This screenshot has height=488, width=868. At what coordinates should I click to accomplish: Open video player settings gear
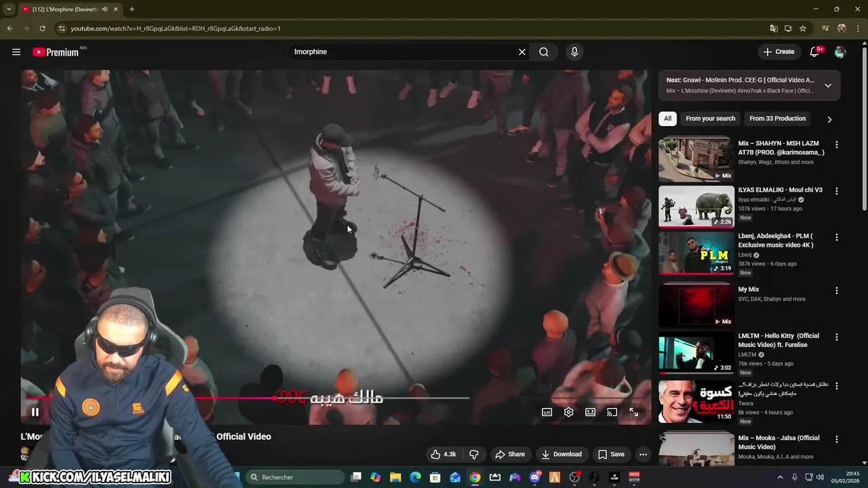tap(569, 412)
